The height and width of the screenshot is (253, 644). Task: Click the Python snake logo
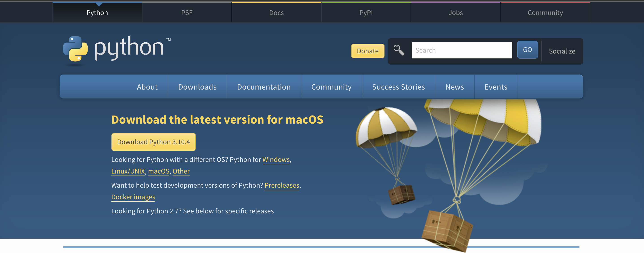(75, 49)
